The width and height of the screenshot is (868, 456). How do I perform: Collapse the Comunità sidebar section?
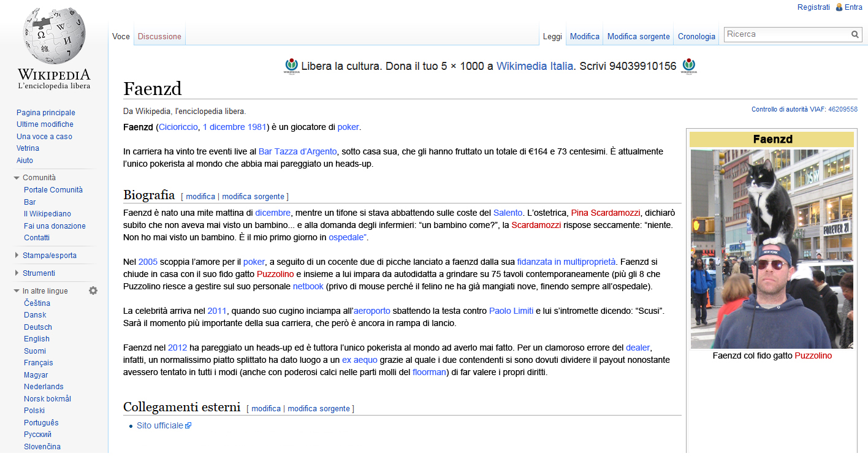tap(17, 178)
